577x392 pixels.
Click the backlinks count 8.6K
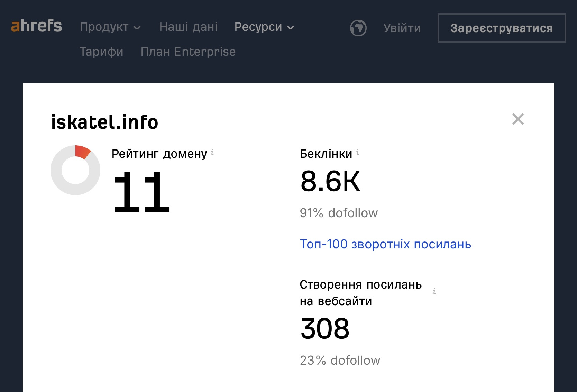330,181
